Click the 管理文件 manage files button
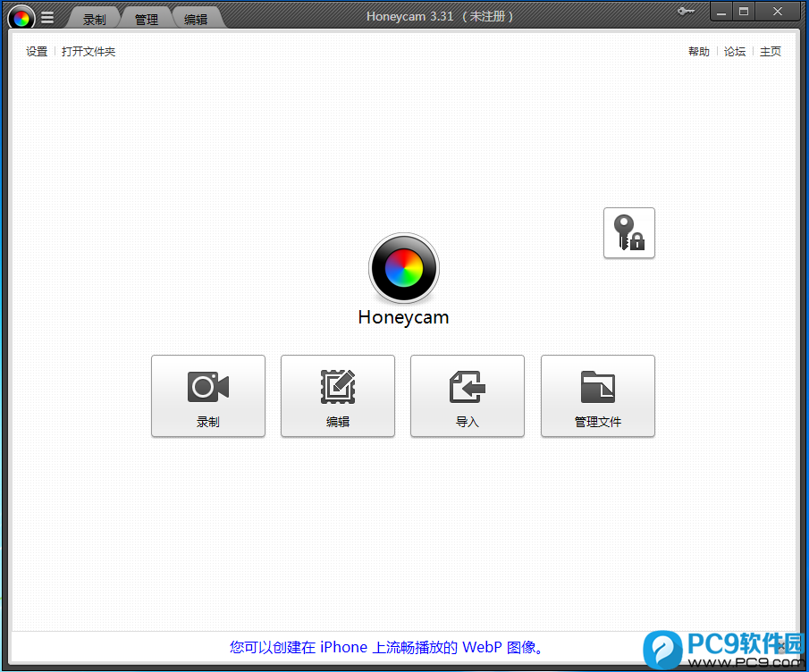This screenshot has width=809, height=672. (598, 396)
